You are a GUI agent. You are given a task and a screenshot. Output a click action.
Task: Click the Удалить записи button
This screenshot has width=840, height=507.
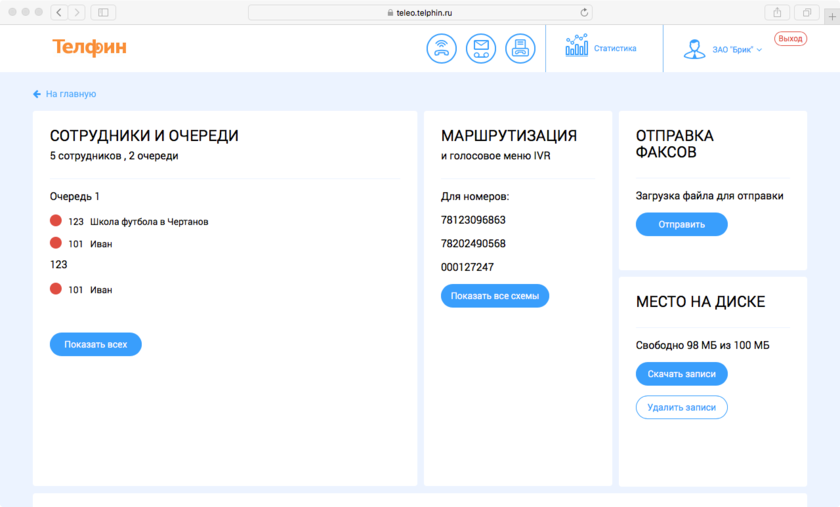click(x=681, y=407)
